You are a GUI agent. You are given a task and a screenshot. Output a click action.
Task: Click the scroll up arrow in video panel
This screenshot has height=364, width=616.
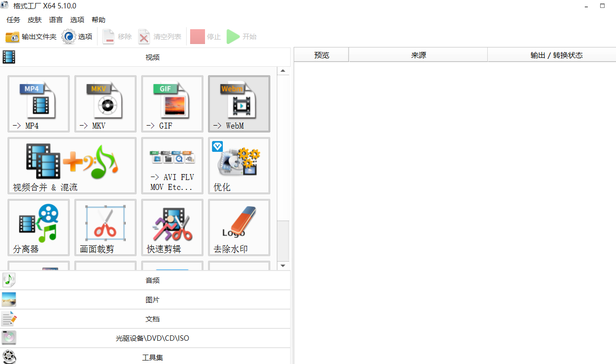coord(283,71)
